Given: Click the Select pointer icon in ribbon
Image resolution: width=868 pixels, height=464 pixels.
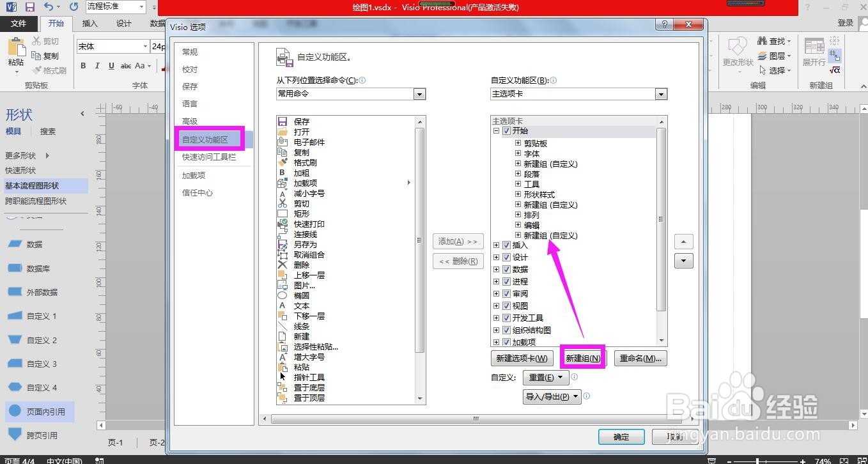Looking at the screenshot, I should tap(762, 70).
